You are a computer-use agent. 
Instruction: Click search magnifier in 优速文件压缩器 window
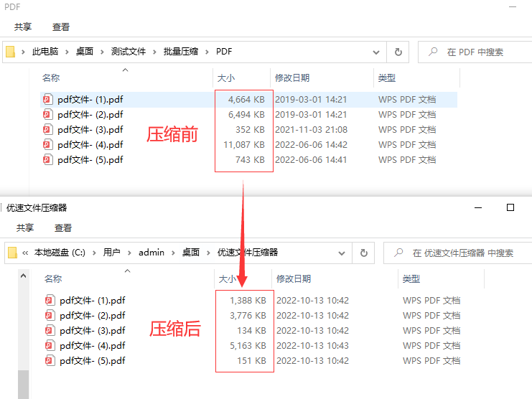click(398, 253)
